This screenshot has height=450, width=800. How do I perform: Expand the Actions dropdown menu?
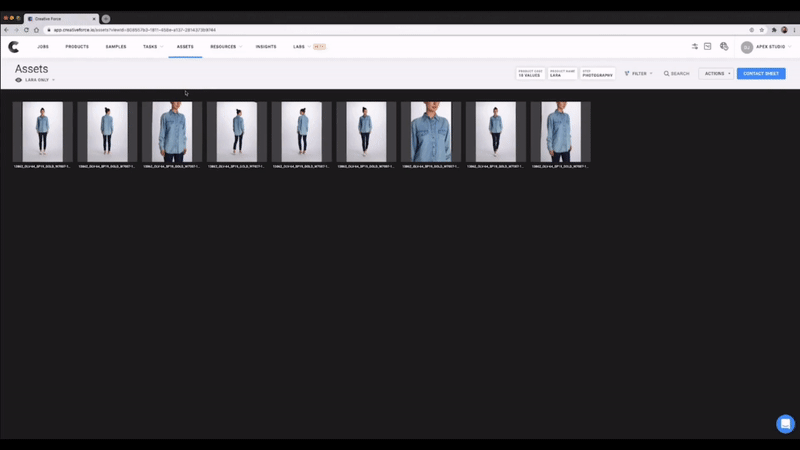pyautogui.click(x=716, y=74)
